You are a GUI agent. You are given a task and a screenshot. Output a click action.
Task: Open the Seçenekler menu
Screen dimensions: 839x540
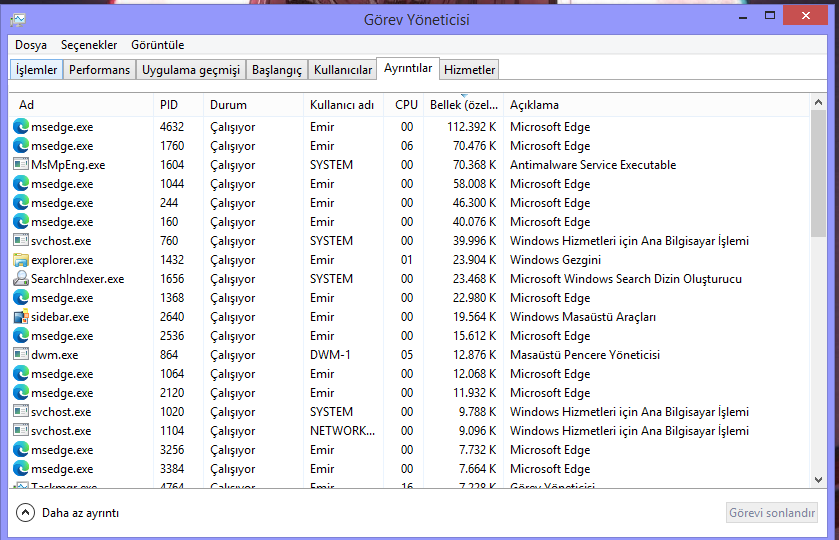tap(89, 45)
